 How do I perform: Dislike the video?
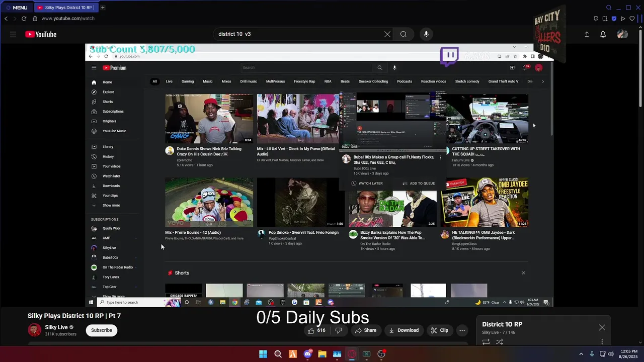pyautogui.click(x=339, y=330)
